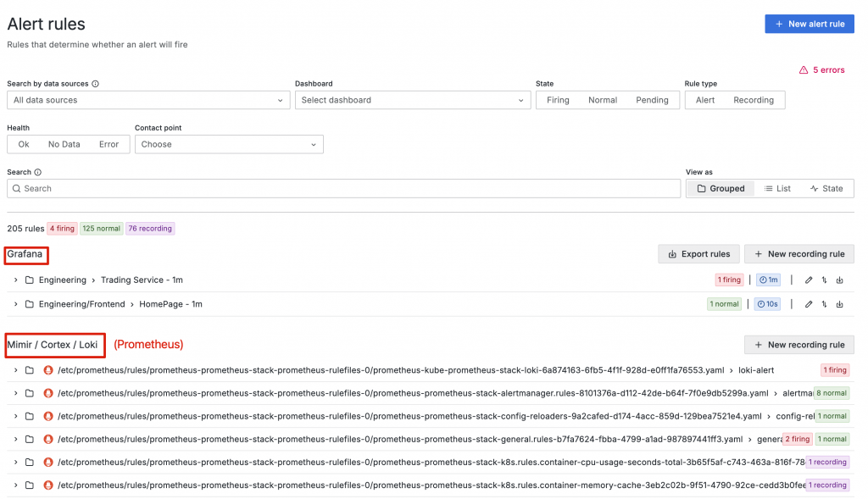868x499 pixels.
Task: Expand the Engineering Trading Service group
Action: pos(15,280)
